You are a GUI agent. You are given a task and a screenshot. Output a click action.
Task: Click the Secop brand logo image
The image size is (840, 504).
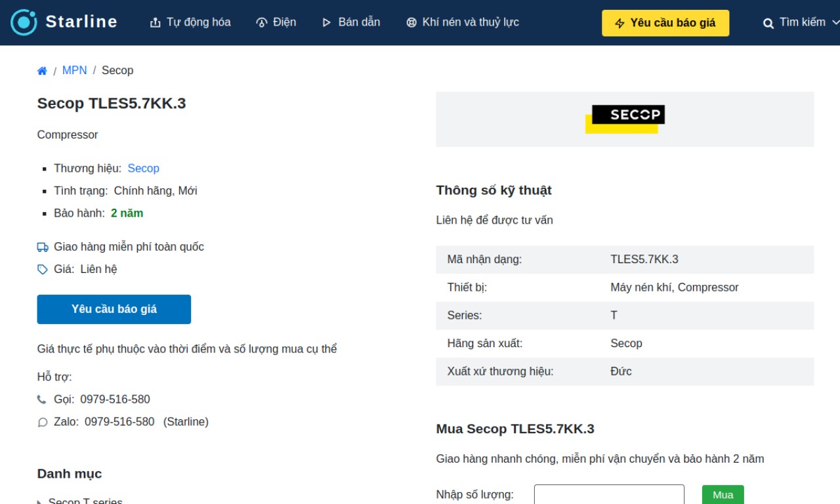[x=625, y=119]
